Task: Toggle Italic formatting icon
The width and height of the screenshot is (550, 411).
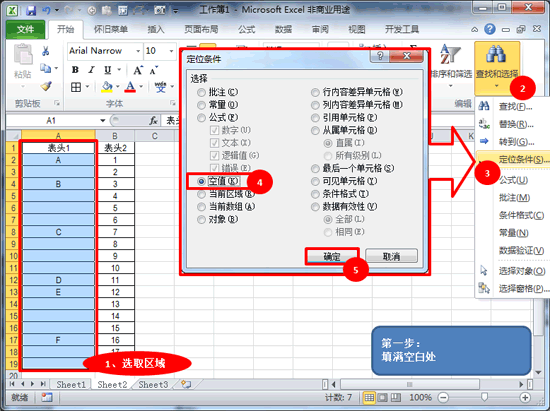Action: coord(91,70)
